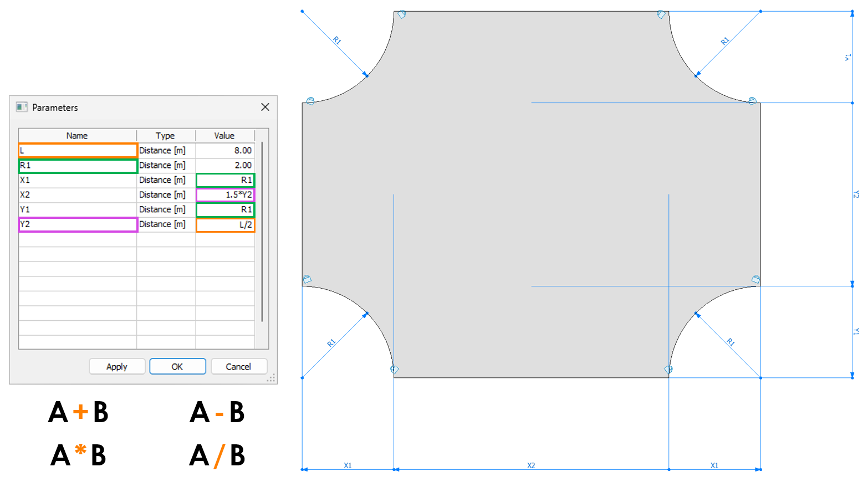Click the L value cell showing 8.00
Image resolution: width=868 pixels, height=482 pixels.
click(224, 150)
